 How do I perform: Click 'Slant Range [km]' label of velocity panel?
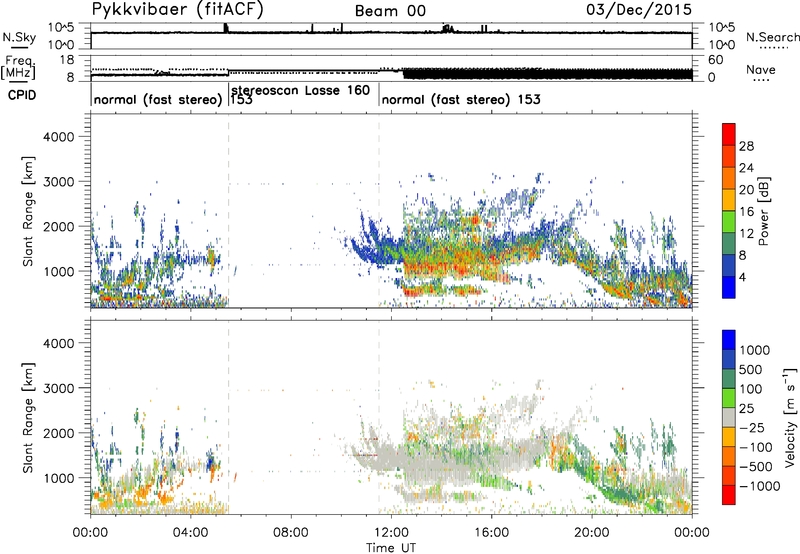(28, 418)
